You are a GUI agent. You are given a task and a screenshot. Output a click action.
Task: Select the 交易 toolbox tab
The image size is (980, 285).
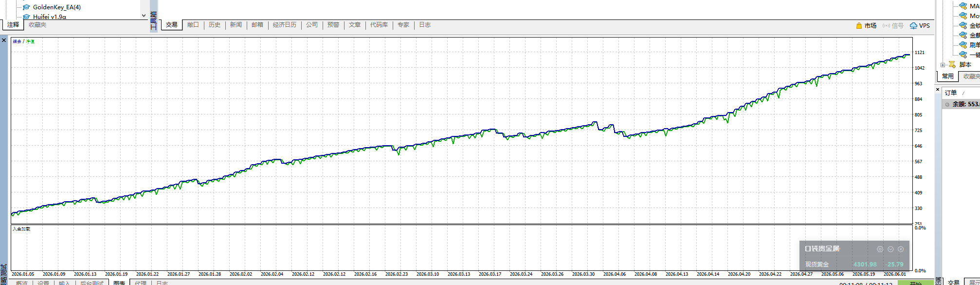click(171, 25)
